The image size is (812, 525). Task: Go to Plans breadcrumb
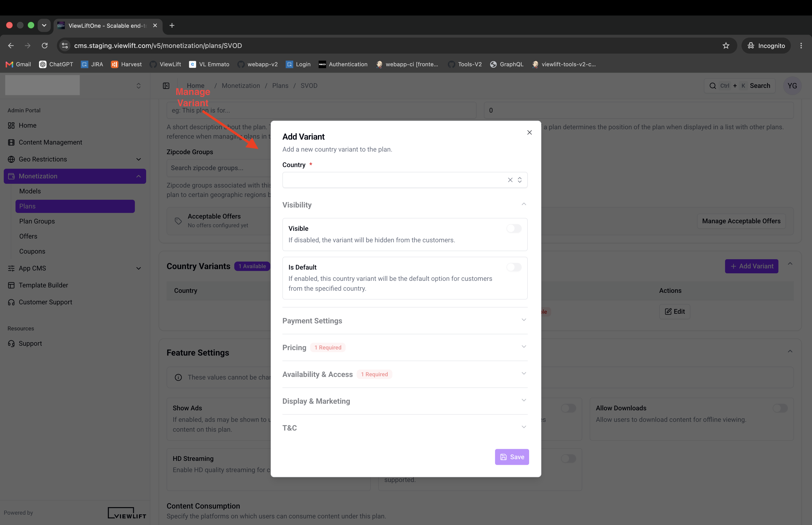coord(280,86)
